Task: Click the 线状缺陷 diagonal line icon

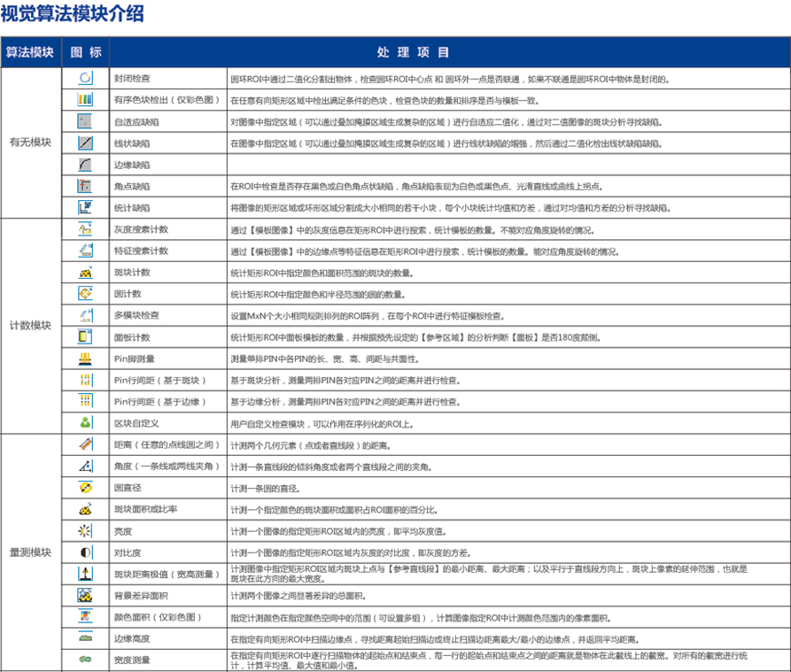Action: [86, 143]
